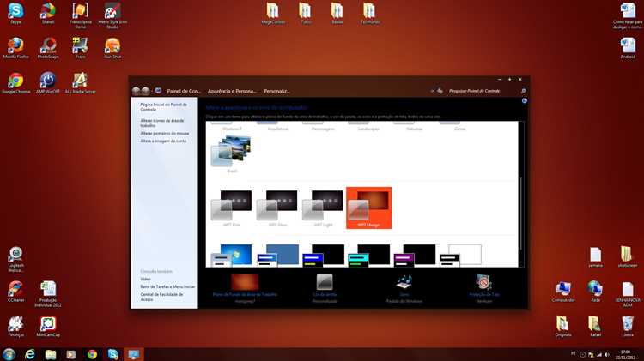Click the Windows Start orb
The image size is (644, 361).
click(x=9, y=354)
